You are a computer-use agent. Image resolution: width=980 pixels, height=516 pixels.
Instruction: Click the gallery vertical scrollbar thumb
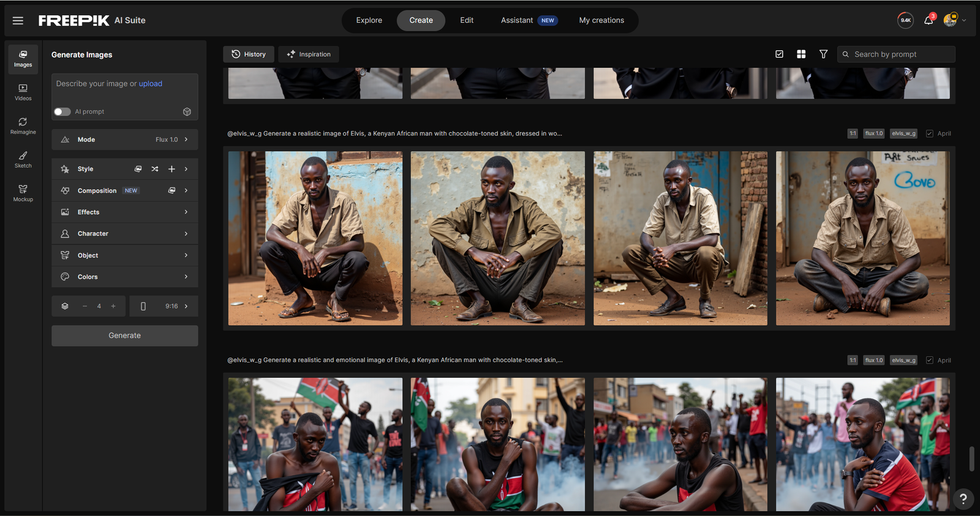971,459
